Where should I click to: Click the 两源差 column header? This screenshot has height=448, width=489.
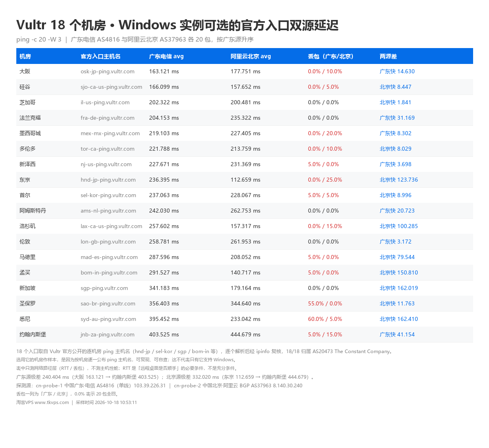[x=388, y=56]
